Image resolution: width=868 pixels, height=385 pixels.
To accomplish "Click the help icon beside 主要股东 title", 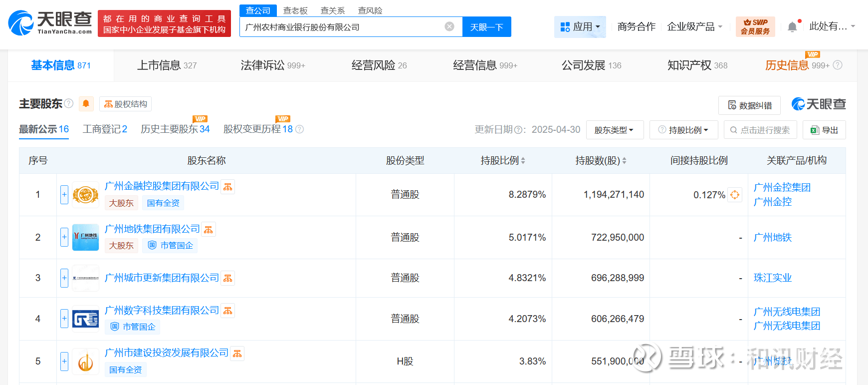I will pyautogui.click(x=69, y=103).
